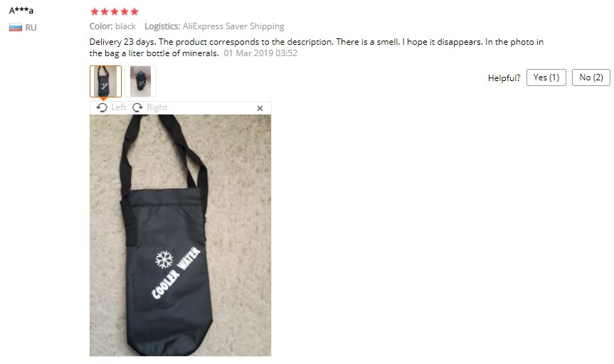Click the first red rating star
This screenshot has height=364, width=614.
95,11
